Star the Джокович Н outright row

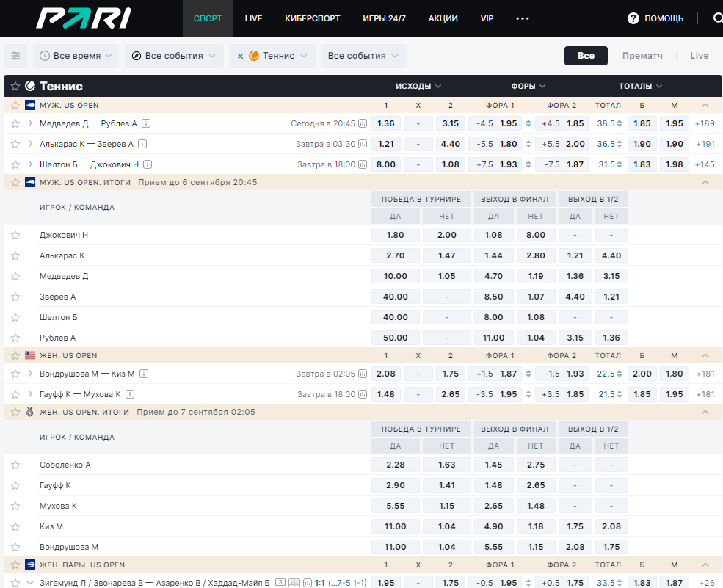15,235
